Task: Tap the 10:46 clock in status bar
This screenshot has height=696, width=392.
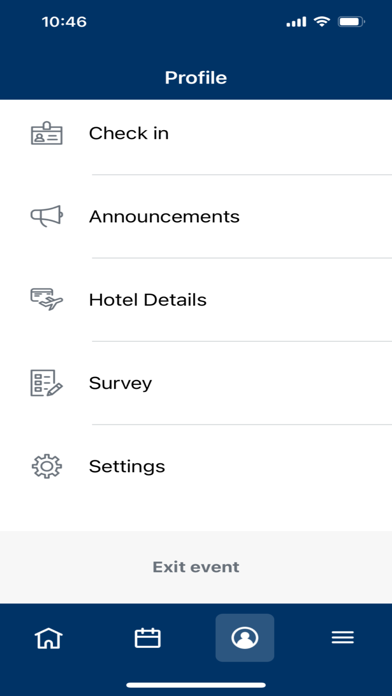Action: (64, 22)
